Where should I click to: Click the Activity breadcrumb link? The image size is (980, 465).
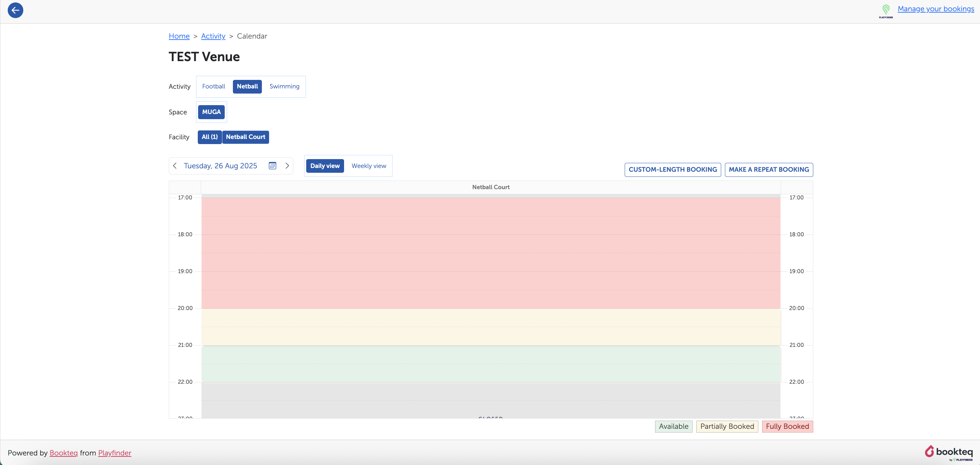213,36
